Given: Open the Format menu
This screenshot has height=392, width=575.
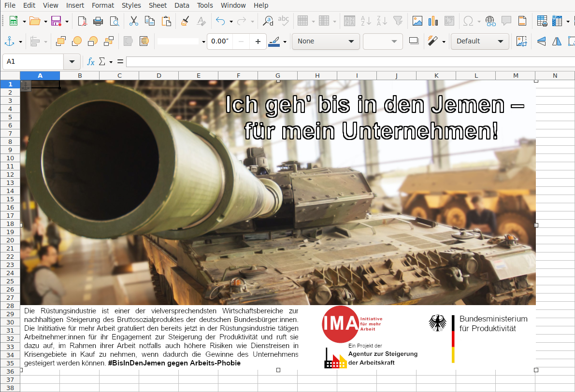Looking at the screenshot, I should coord(103,5).
